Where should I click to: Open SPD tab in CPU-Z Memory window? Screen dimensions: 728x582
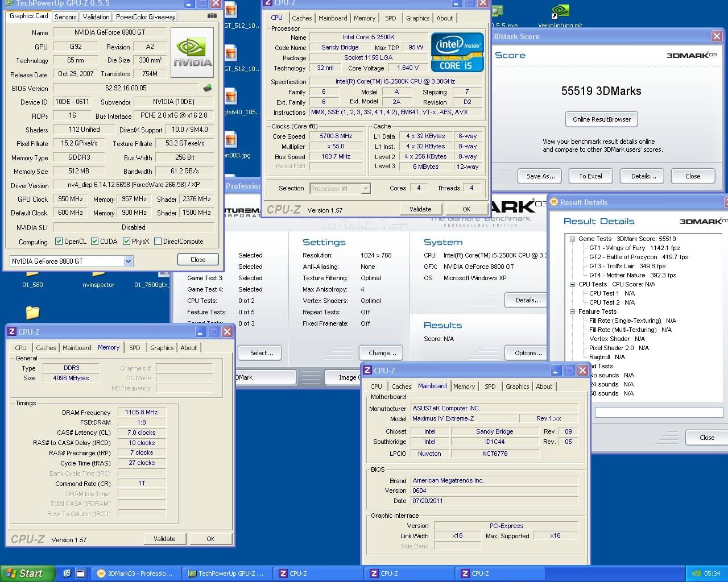pyautogui.click(x=134, y=348)
